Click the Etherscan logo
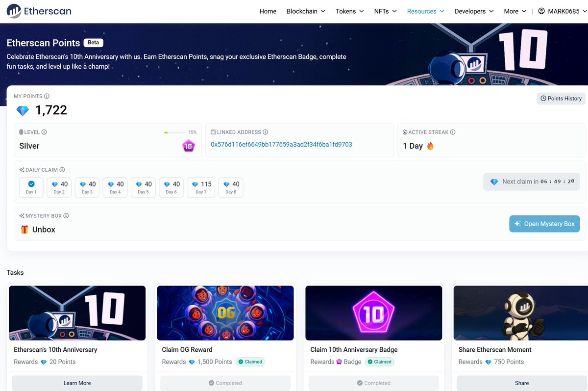This screenshot has height=391, width=588. coord(39,11)
